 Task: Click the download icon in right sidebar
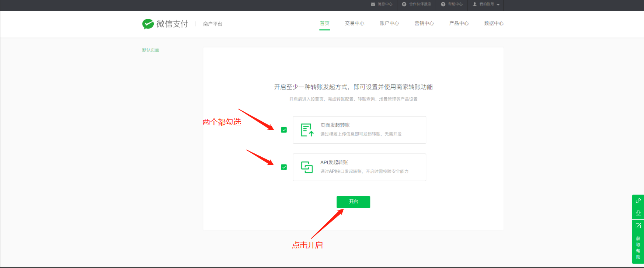638,213
